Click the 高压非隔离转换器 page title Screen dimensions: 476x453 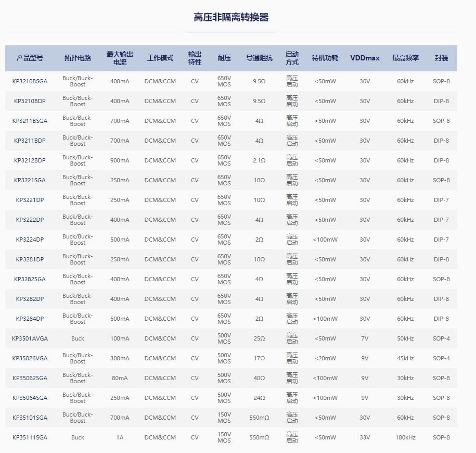(x=231, y=16)
